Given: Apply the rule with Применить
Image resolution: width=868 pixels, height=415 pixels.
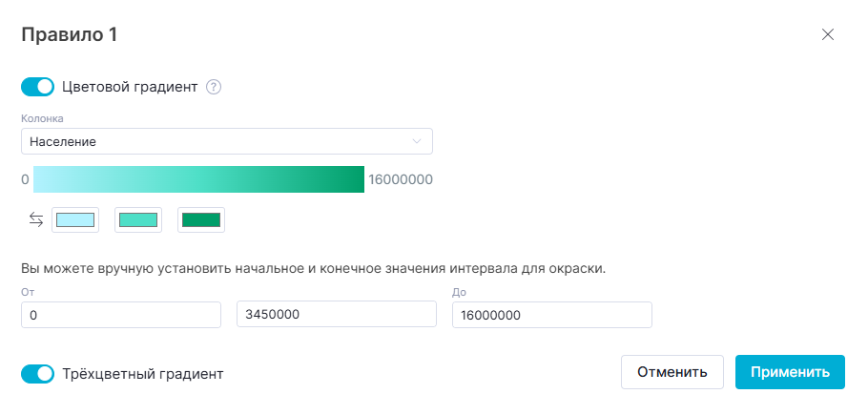Looking at the screenshot, I should click(790, 372).
